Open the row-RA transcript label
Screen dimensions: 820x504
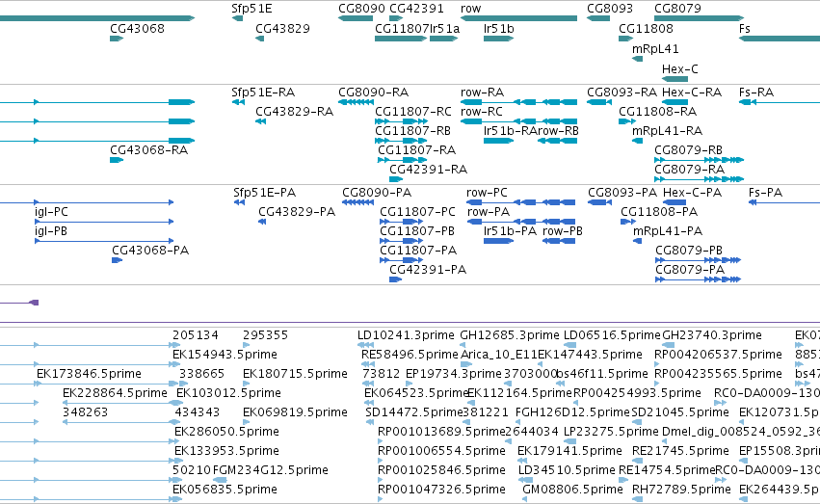tap(482, 92)
